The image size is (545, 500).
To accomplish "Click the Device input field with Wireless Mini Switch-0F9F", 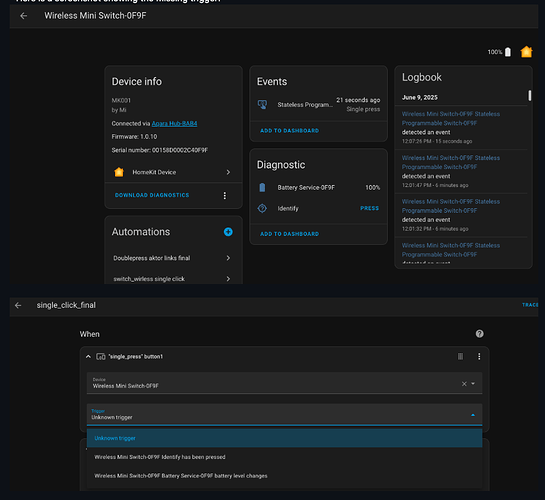I will pyautogui.click(x=284, y=383).
